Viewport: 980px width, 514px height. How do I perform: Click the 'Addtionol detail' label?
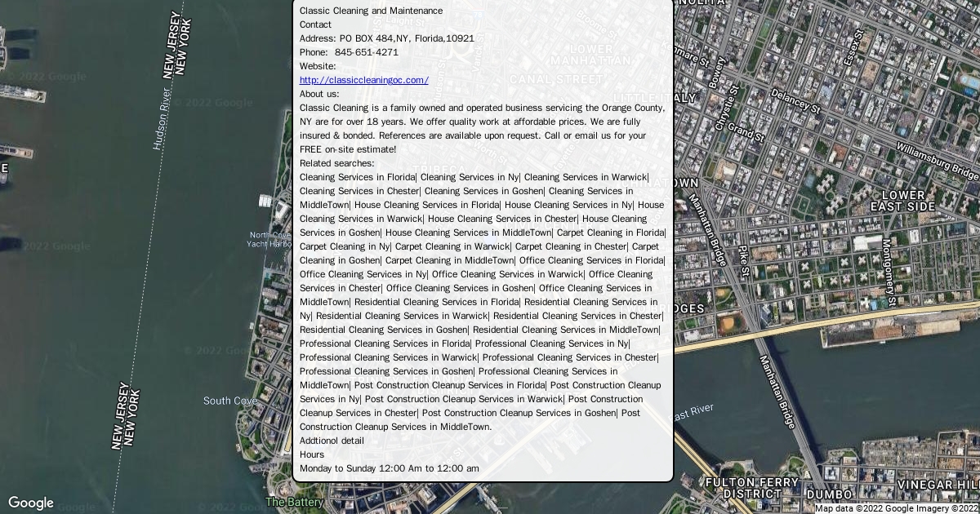pyautogui.click(x=332, y=441)
